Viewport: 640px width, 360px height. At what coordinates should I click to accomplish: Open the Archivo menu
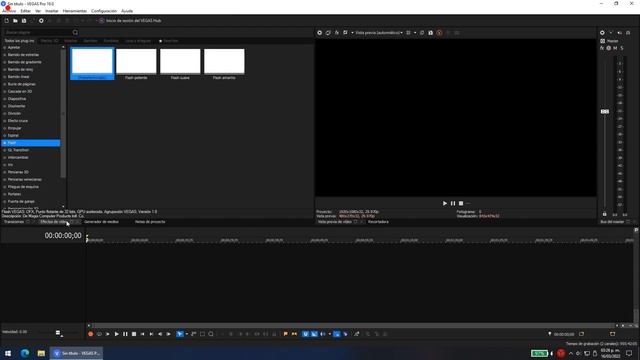(9, 11)
